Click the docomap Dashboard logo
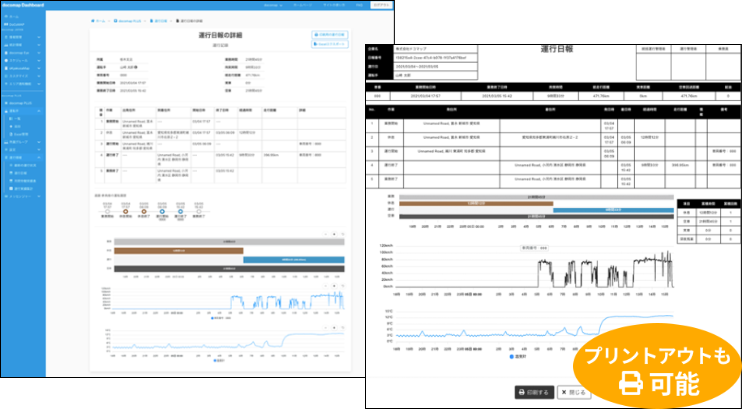This screenshot has height=409, width=742. coord(25,5)
